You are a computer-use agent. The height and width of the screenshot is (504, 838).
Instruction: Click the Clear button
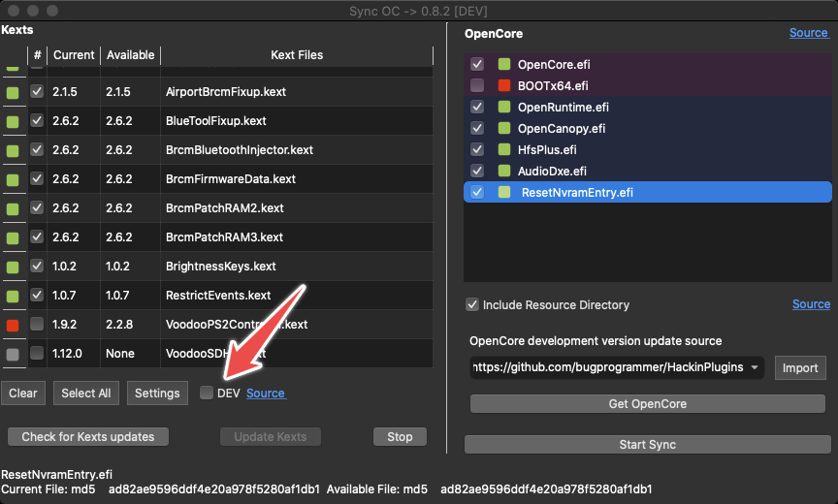[23, 394]
